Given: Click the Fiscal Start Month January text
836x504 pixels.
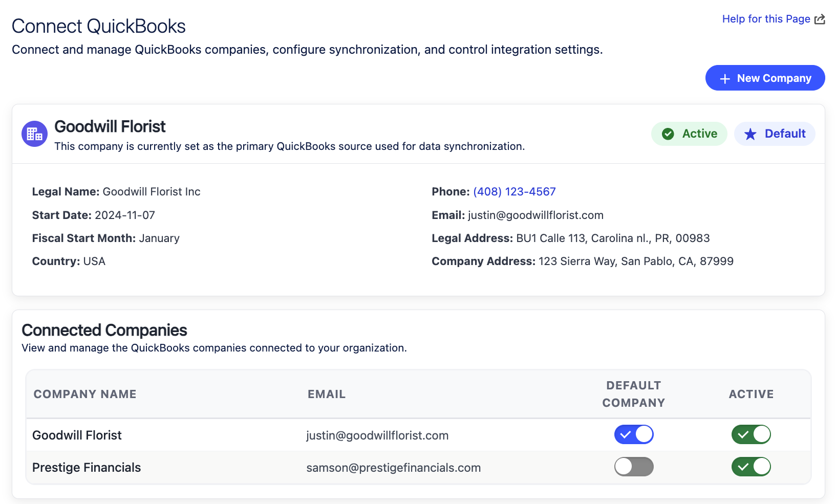Looking at the screenshot, I should click(x=106, y=238).
